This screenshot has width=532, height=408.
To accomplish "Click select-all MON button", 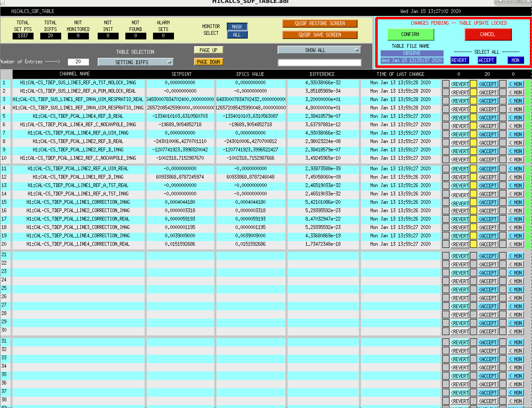I will coord(515,60).
